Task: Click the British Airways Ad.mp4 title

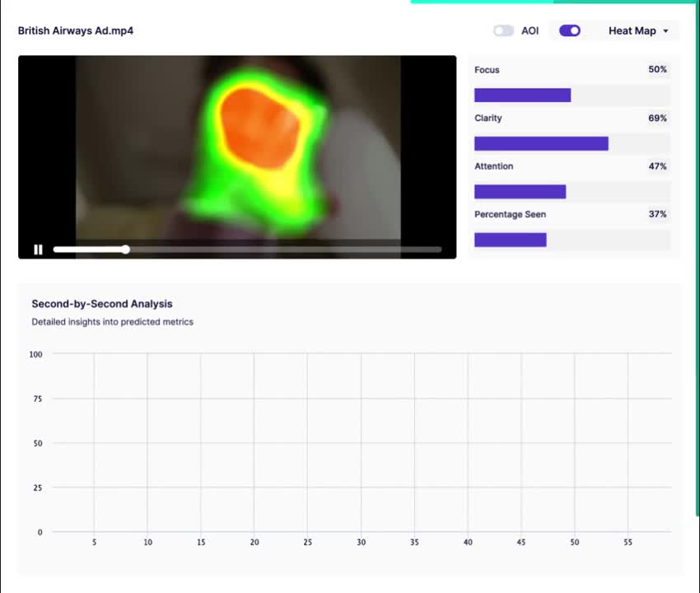Action: pos(76,30)
